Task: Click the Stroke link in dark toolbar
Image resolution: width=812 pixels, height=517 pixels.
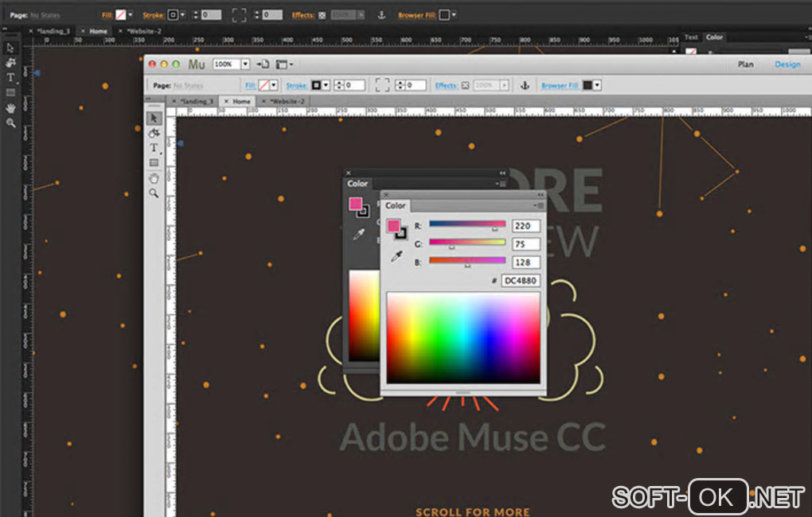Action: point(153,15)
